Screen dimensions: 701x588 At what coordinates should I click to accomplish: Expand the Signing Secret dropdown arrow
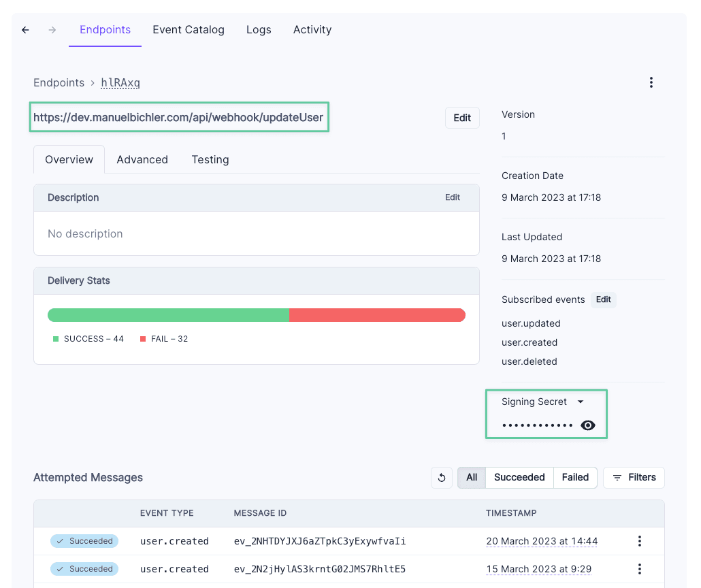[581, 402]
